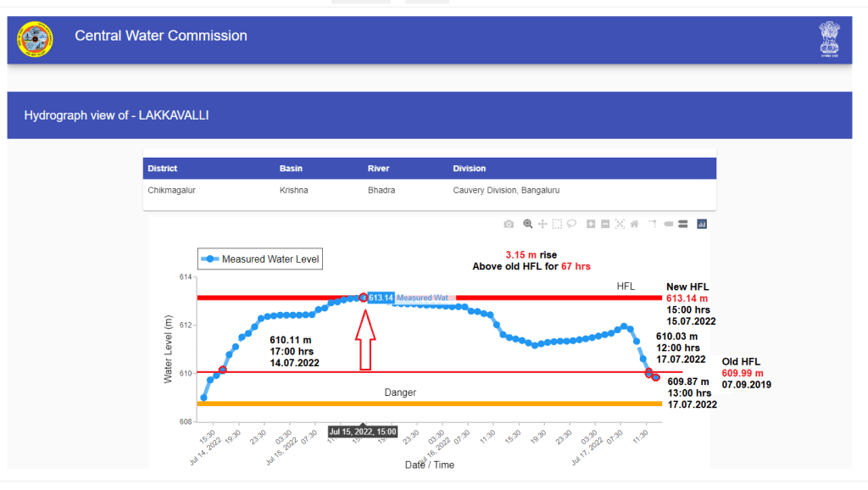The height and width of the screenshot is (490, 868).
Task: Click the 613.14 peak data point
Action: [364, 298]
